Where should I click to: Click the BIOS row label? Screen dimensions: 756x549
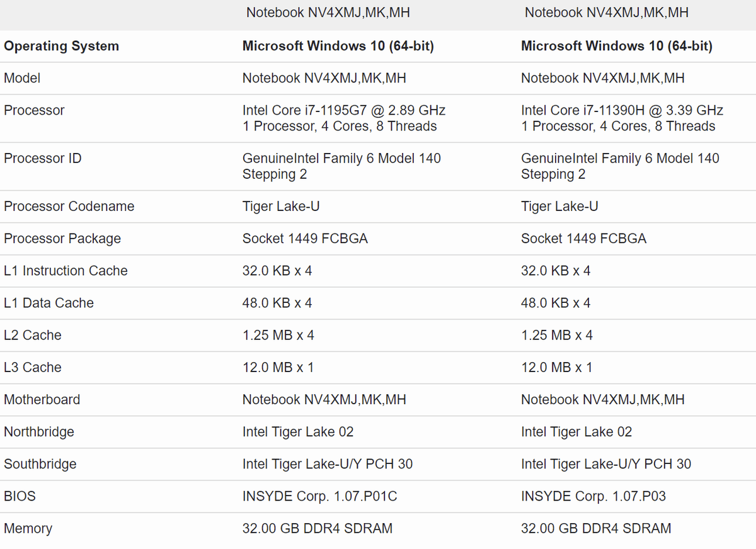[x=20, y=496]
